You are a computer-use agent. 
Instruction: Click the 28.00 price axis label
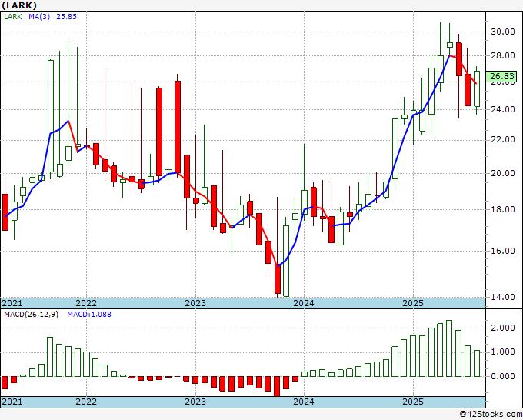[503, 55]
